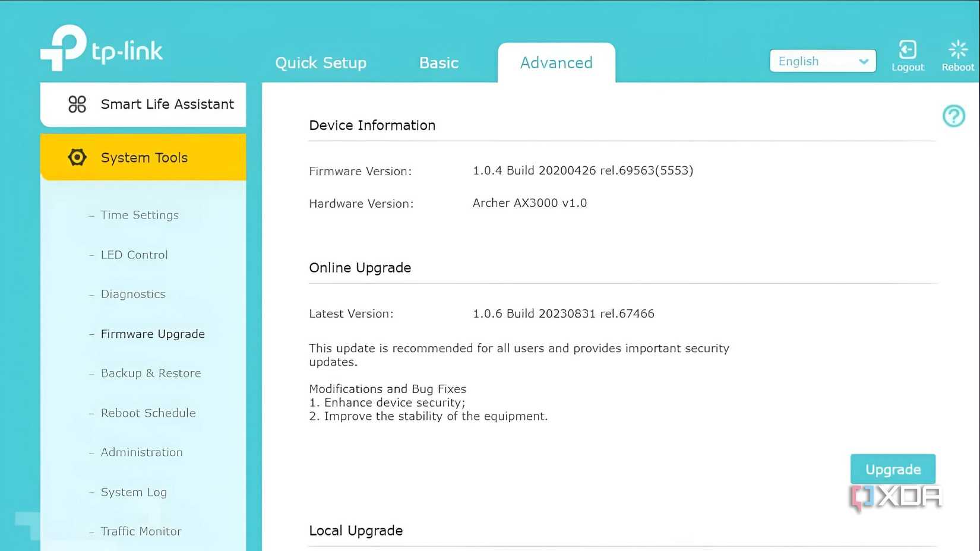Click firmware version 1.0.4 Build text
This screenshot has height=551, width=980.
pos(583,170)
